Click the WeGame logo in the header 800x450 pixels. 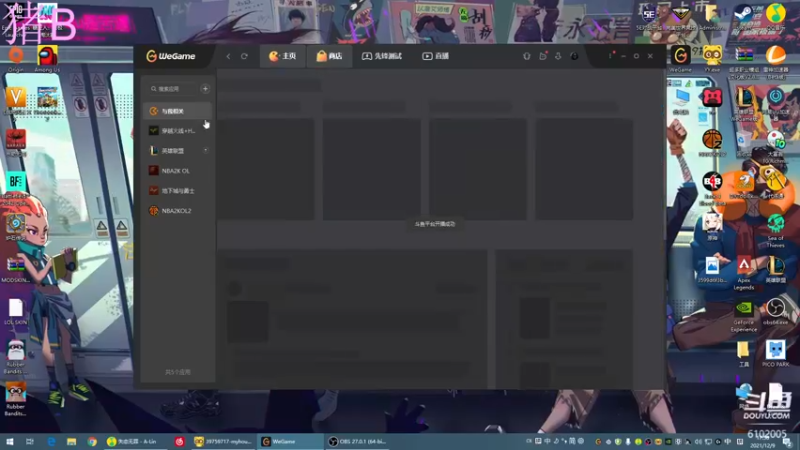click(x=170, y=56)
